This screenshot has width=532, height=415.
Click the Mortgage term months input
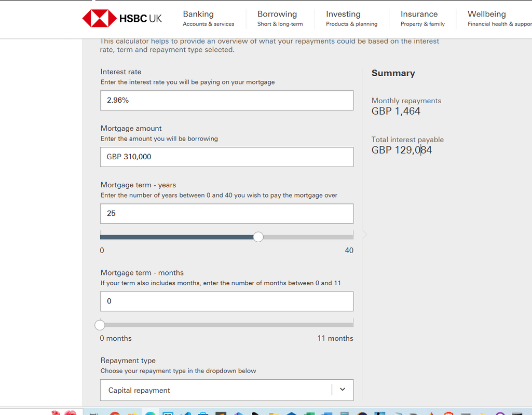pos(227,301)
